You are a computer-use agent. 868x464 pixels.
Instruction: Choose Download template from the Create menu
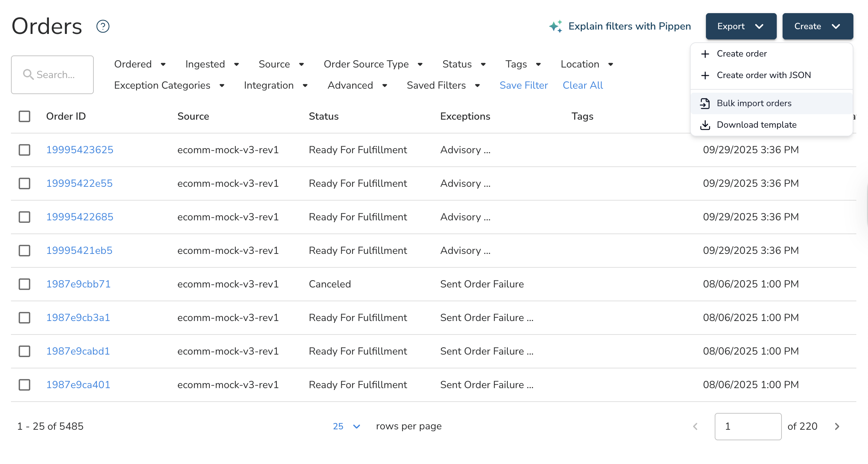(757, 125)
